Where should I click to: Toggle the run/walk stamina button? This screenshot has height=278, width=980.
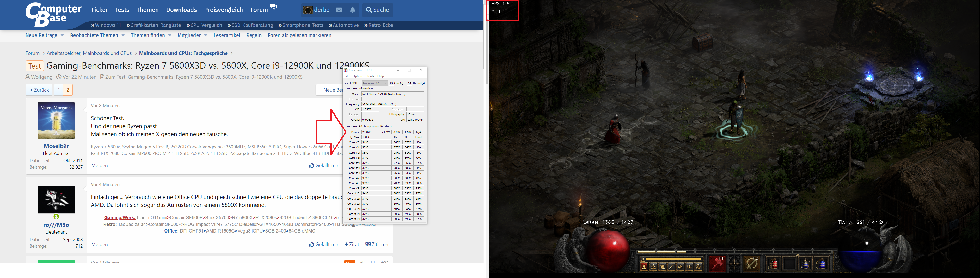point(643,259)
